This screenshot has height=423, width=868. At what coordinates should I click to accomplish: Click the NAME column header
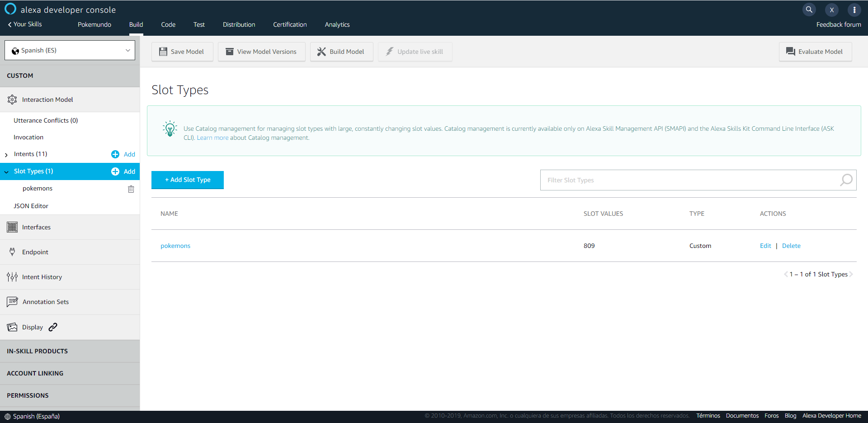point(169,214)
